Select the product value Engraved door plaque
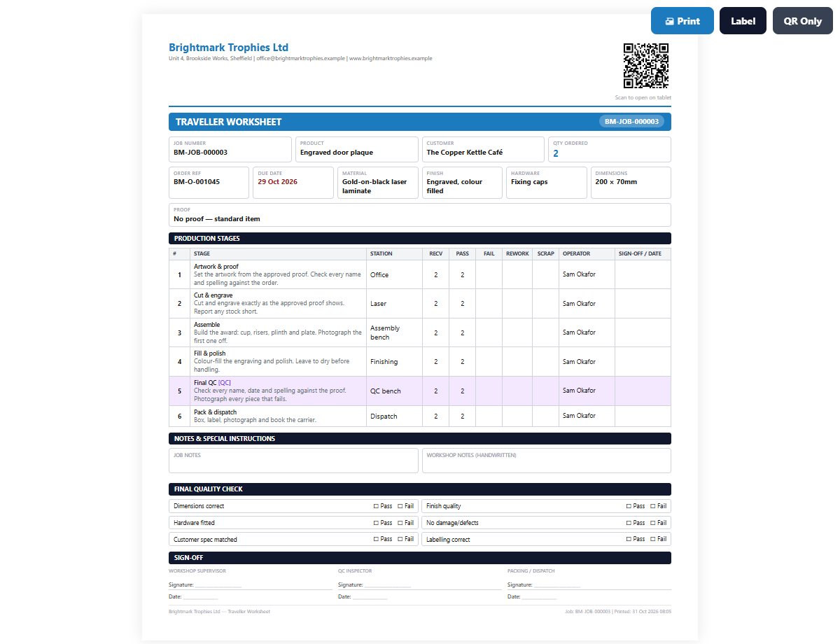The width and height of the screenshot is (840, 644). pos(337,152)
